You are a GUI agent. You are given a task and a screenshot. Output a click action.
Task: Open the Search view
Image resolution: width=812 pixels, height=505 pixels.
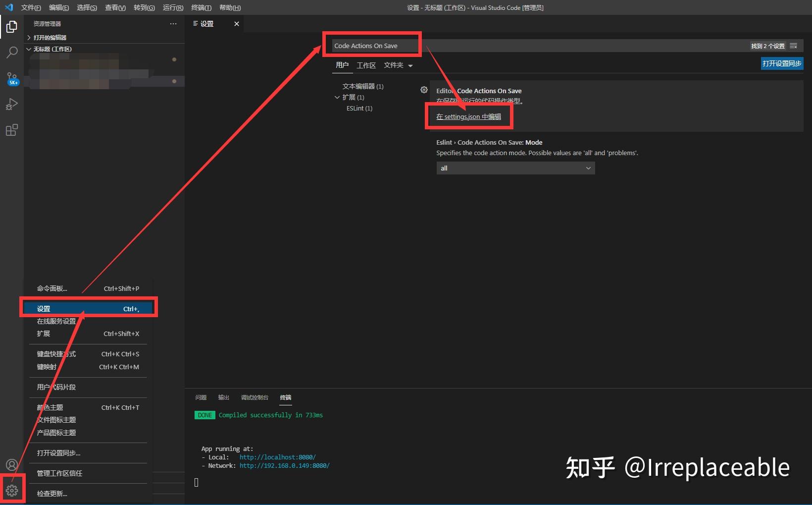(x=11, y=53)
